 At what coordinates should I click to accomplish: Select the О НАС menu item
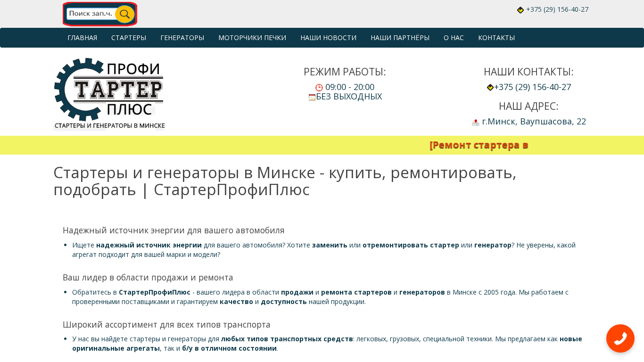coord(454,38)
